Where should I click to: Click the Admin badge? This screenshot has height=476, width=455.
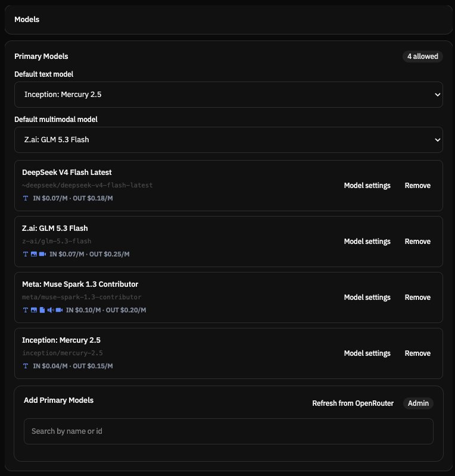418,403
